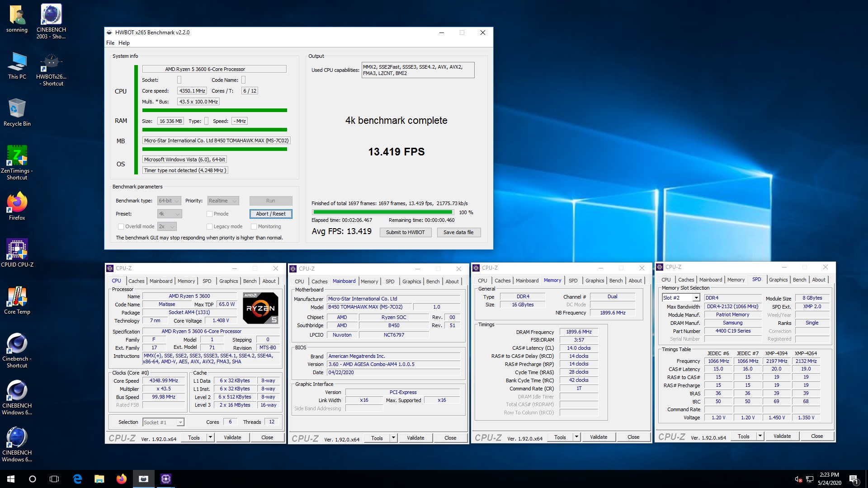
Task: Launch Microsoft Edge from taskbar
Action: click(x=77, y=479)
